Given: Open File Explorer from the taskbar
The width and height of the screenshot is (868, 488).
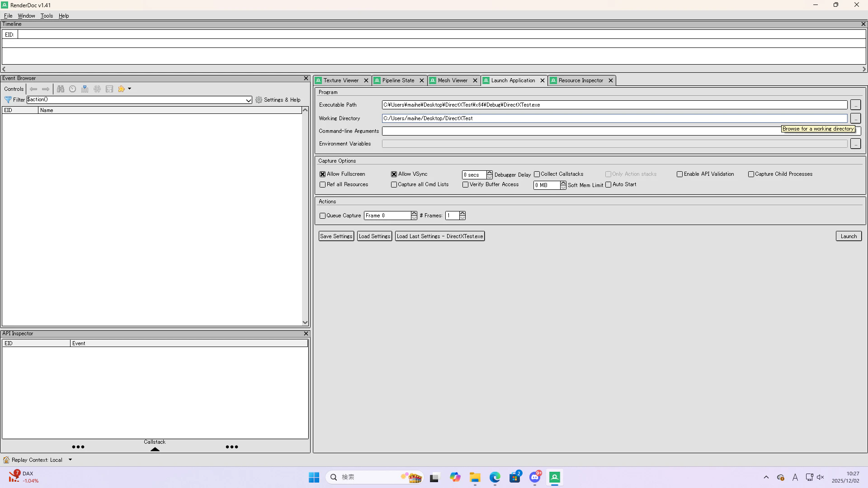Looking at the screenshot, I should [475, 477].
